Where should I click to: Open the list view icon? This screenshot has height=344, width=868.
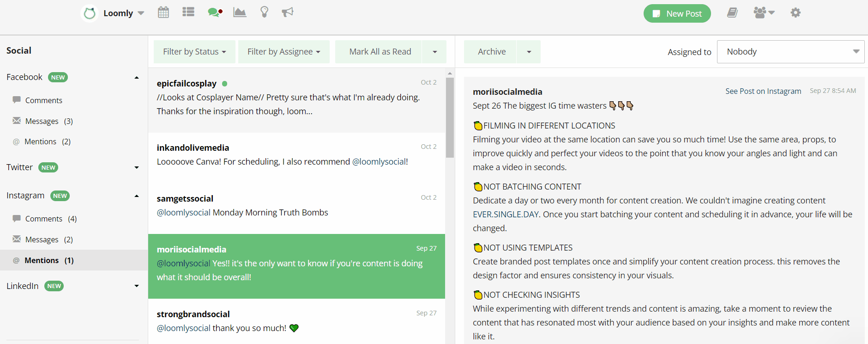pyautogui.click(x=188, y=12)
